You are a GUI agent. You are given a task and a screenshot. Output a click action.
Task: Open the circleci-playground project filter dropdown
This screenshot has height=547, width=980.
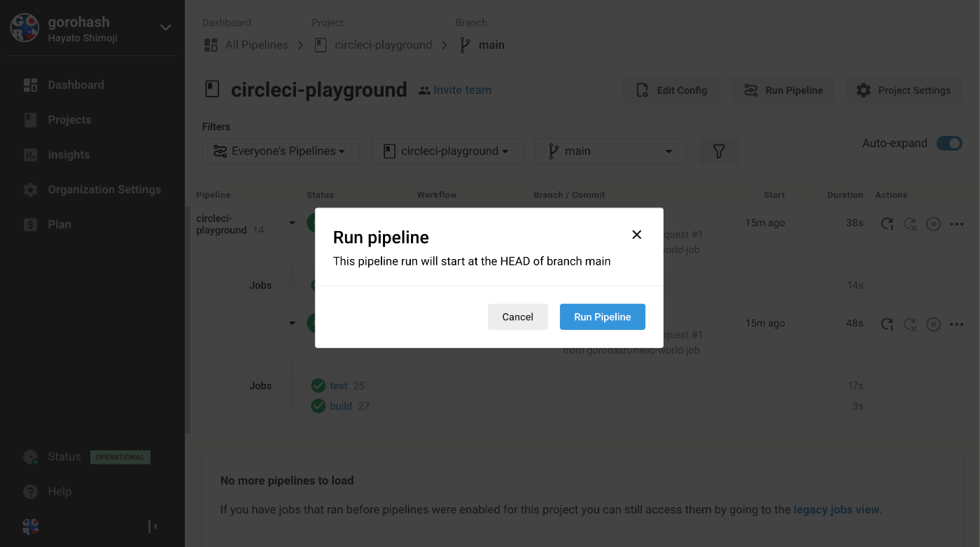[447, 151]
